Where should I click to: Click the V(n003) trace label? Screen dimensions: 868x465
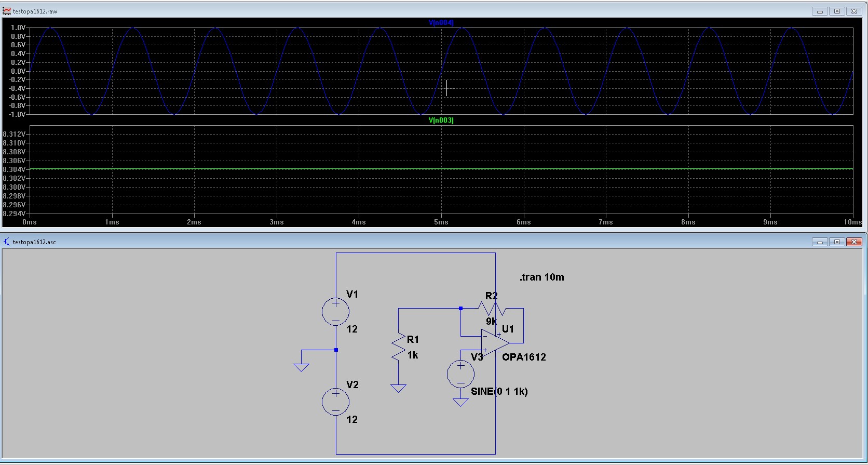[441, 120]
